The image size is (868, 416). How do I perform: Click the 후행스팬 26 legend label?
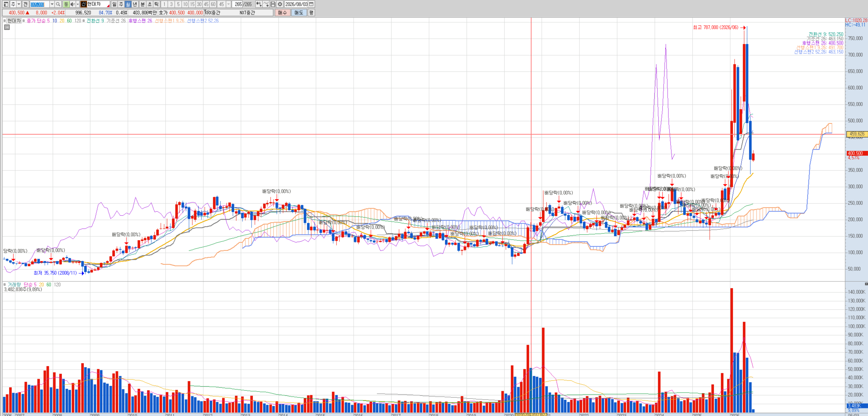(140, 20)
